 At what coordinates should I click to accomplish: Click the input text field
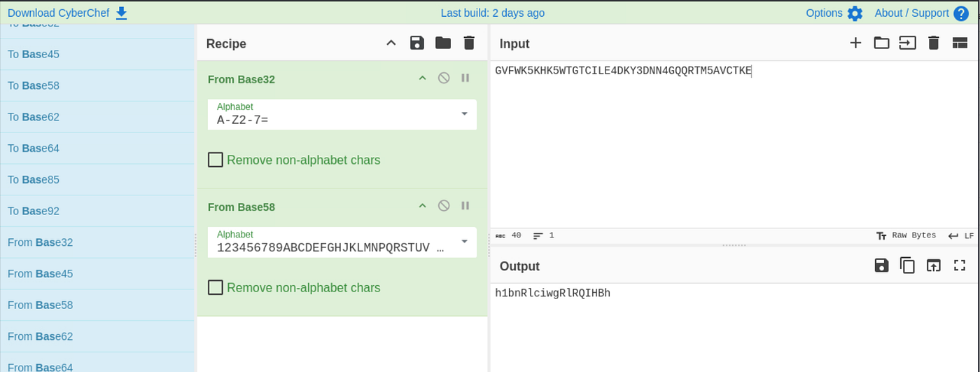pos(734,145)
